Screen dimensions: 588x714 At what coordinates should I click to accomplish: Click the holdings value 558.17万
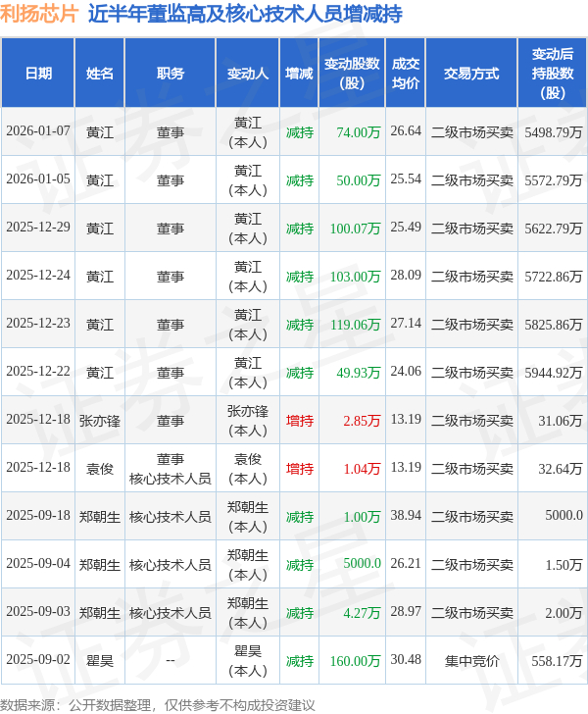557,661
